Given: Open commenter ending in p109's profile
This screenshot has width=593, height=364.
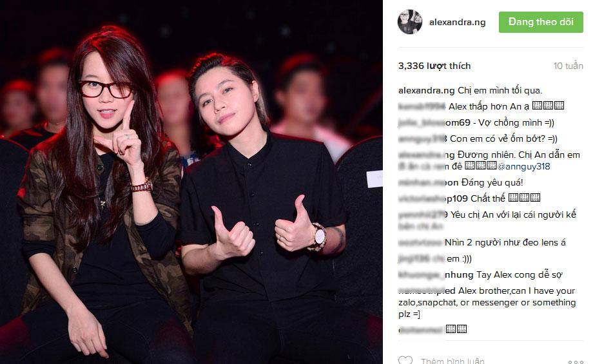Looking at the screenshot, I should [x=425, y=198].
